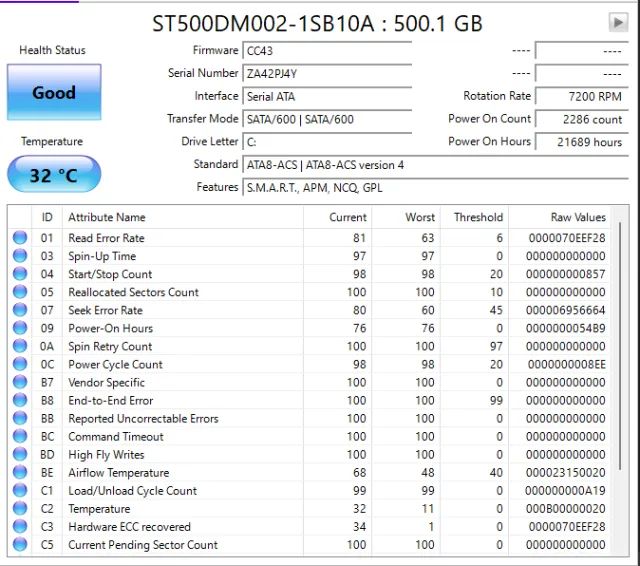Click the Good health status button

coord(54,92)
